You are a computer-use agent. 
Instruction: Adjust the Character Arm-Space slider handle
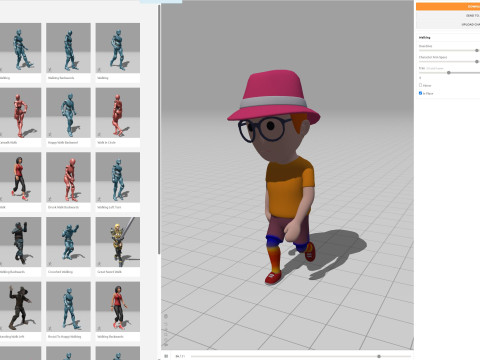(477, 62)
